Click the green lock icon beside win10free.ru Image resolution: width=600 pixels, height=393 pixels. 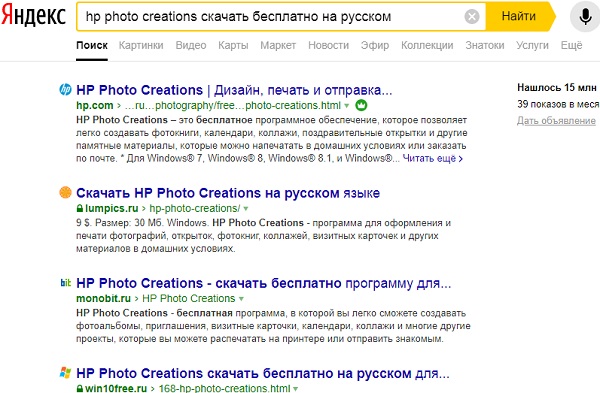click(80, 388)
